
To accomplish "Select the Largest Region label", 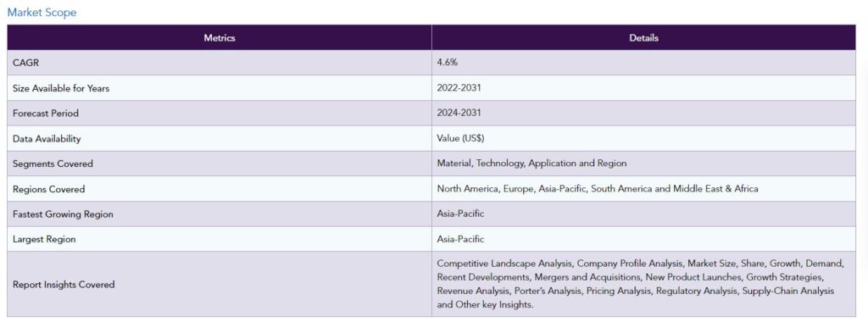I will pos(44,240).
